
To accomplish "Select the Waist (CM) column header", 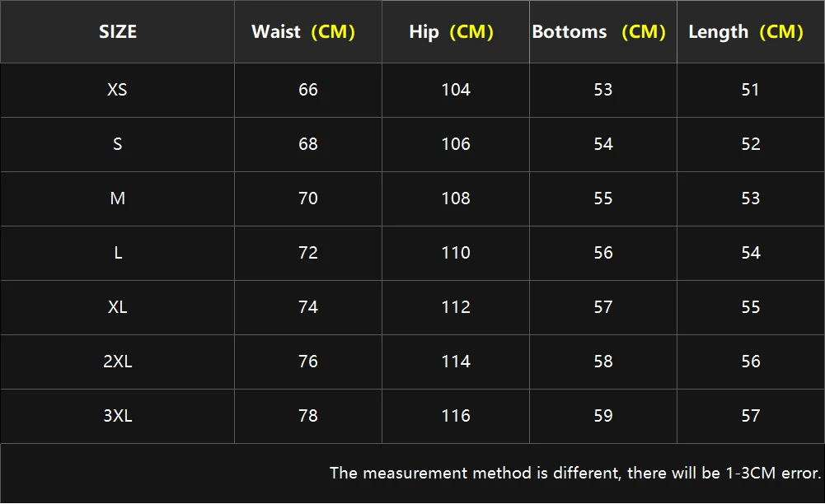I will 303,32.
